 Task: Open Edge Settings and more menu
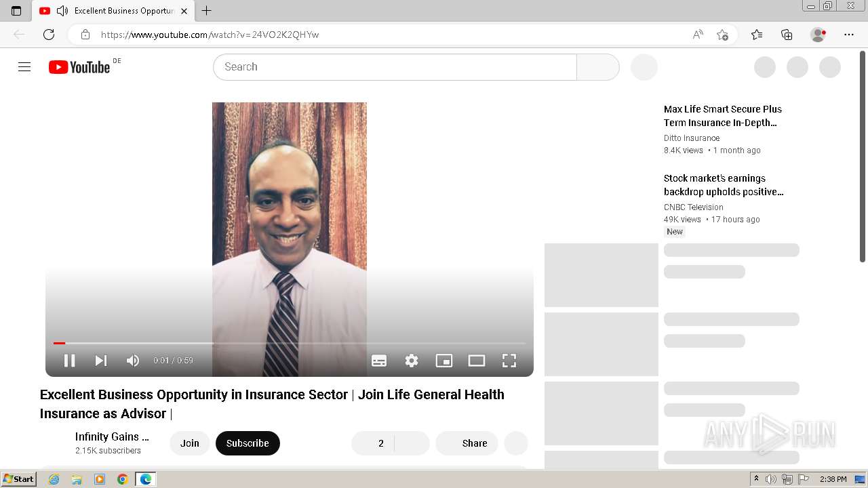pyautogui.click(x=849, y=35)
